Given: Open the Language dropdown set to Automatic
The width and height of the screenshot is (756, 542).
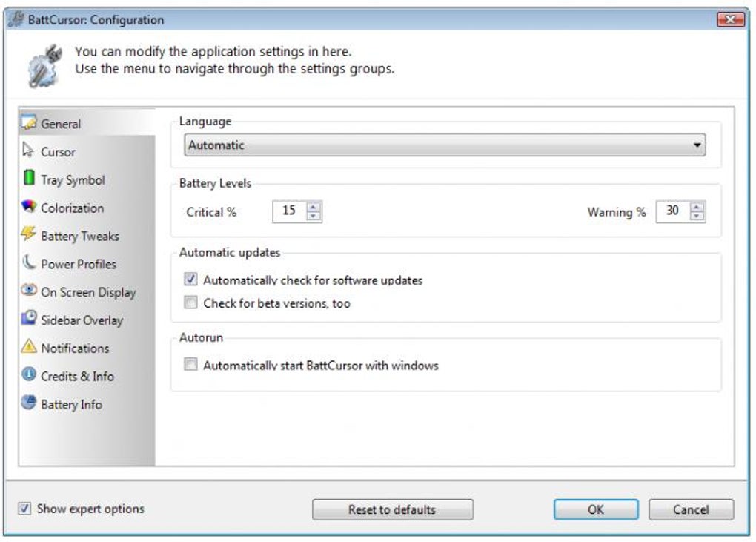Looking at the screenshot, I should [445, 145].
